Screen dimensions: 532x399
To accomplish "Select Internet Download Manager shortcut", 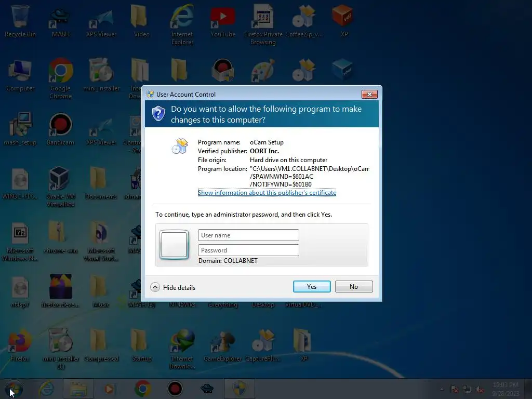I will coord(182,349).
